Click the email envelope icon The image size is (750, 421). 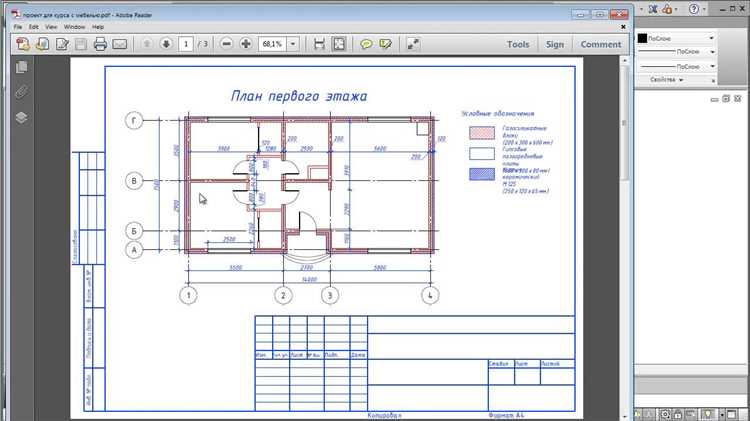tap(120, 44)
